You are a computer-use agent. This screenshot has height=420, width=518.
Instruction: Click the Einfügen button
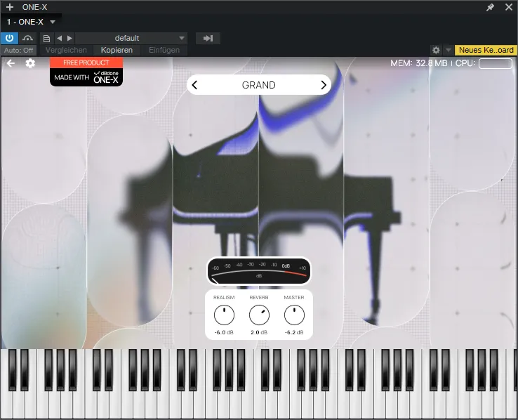(x=164, y=51)
